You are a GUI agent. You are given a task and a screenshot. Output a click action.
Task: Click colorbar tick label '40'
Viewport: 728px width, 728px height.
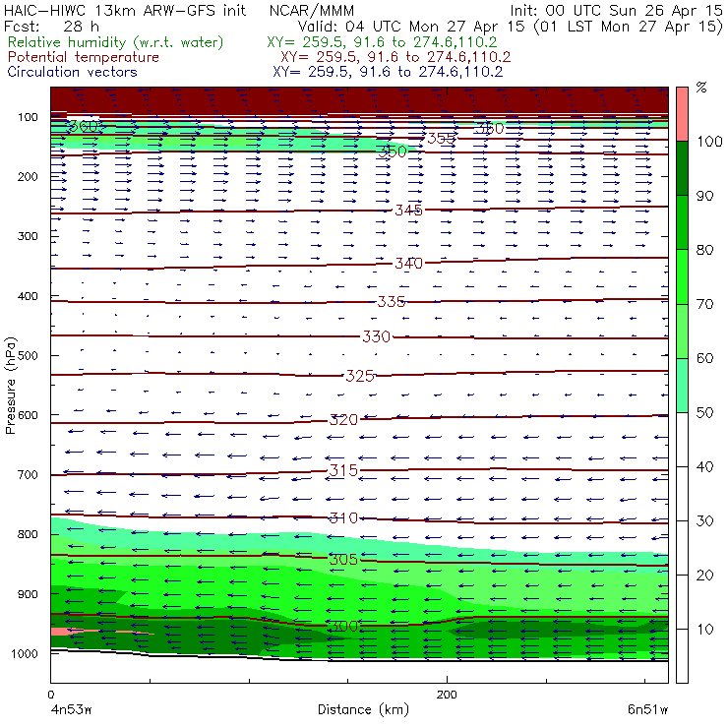(704, 466)
